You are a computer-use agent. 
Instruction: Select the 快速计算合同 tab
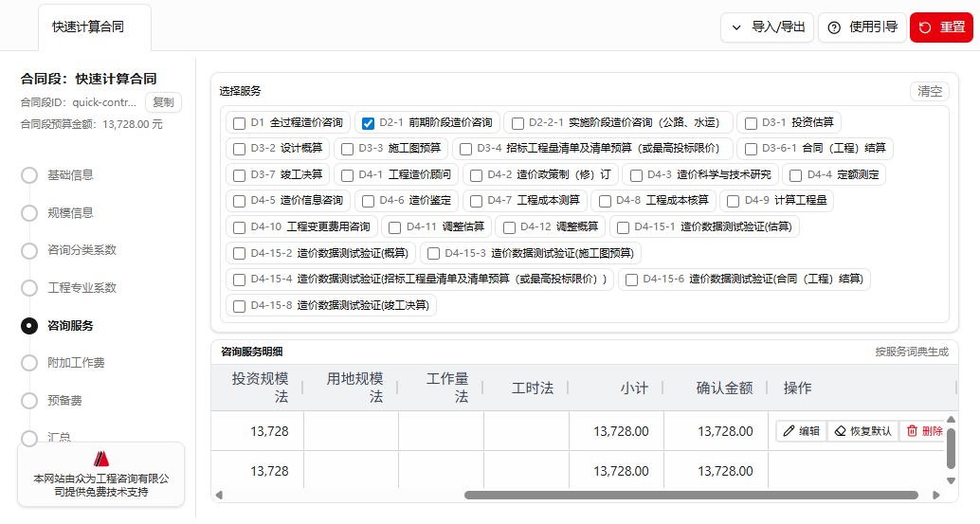(87, 27)
